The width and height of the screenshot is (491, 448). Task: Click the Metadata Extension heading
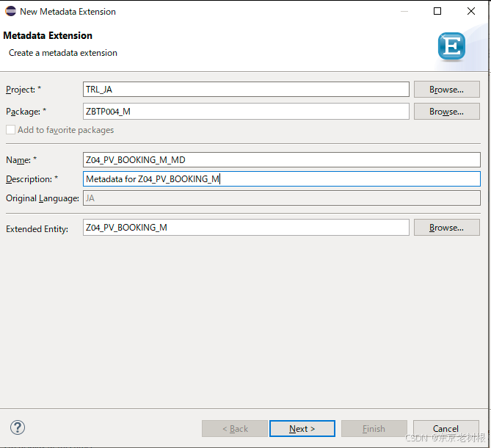pyautogui.click(x=48, y=35)
